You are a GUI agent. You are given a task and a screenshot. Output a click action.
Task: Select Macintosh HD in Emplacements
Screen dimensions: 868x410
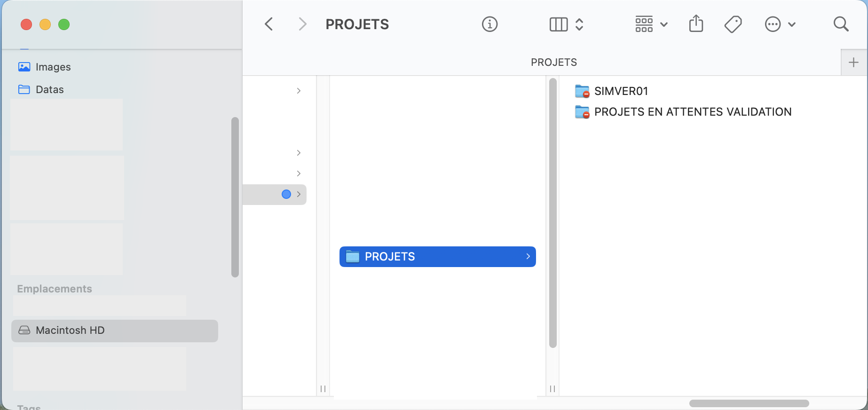pos(70,330)
